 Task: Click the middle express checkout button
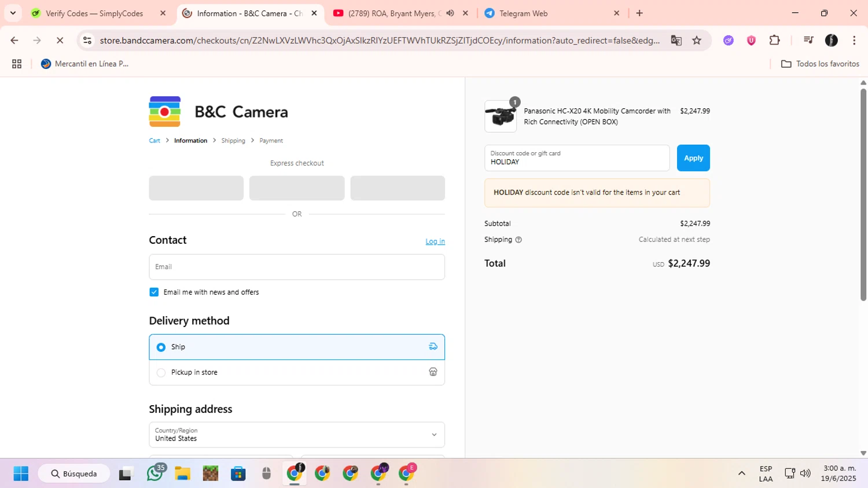pos(297,188)
